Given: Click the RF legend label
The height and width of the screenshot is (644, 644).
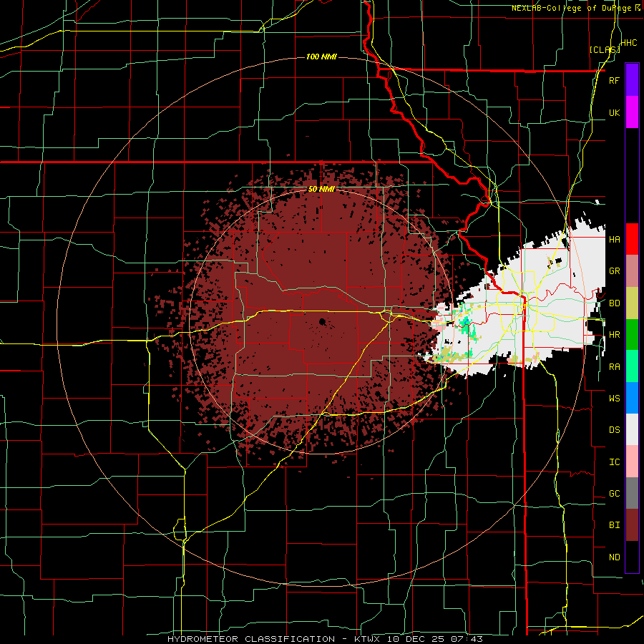Looking at the screenshot, I should [x=614, y=80].
